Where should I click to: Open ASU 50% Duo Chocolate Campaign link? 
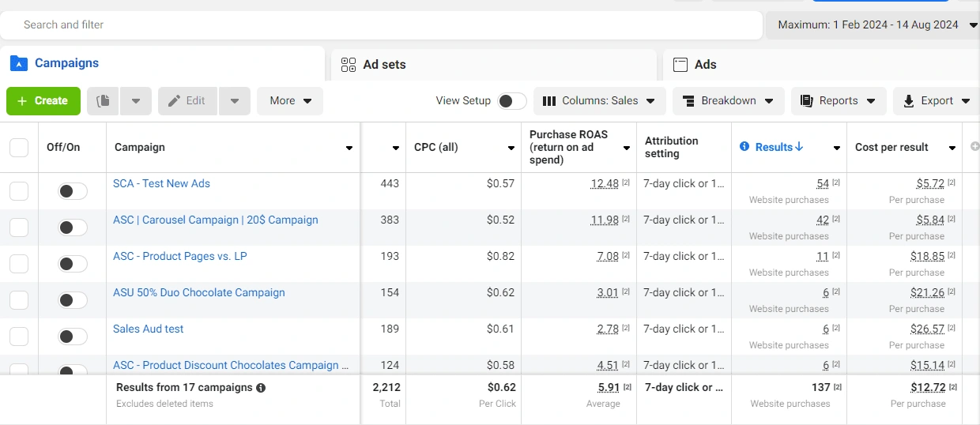coord(199,292)
